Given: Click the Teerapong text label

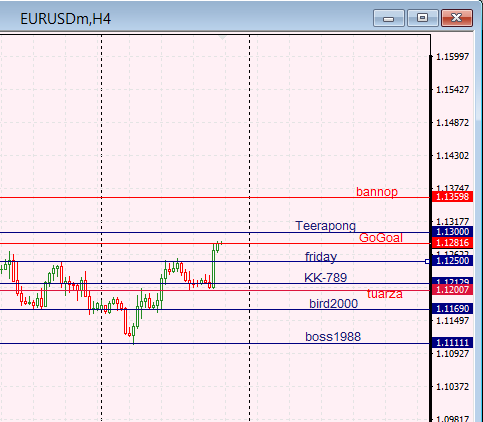Looking at the screenshot, I should [325, 226].
